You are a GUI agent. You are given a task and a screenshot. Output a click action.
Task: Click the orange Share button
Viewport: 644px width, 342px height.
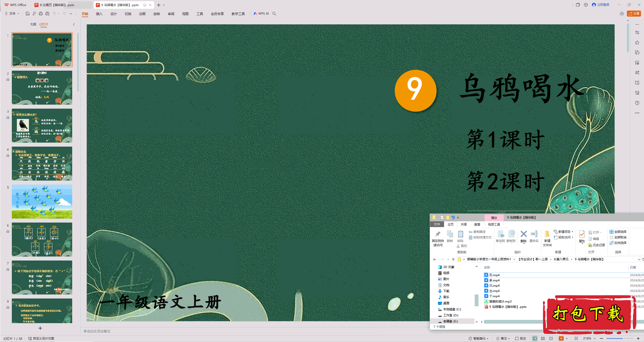click(634, 14)
